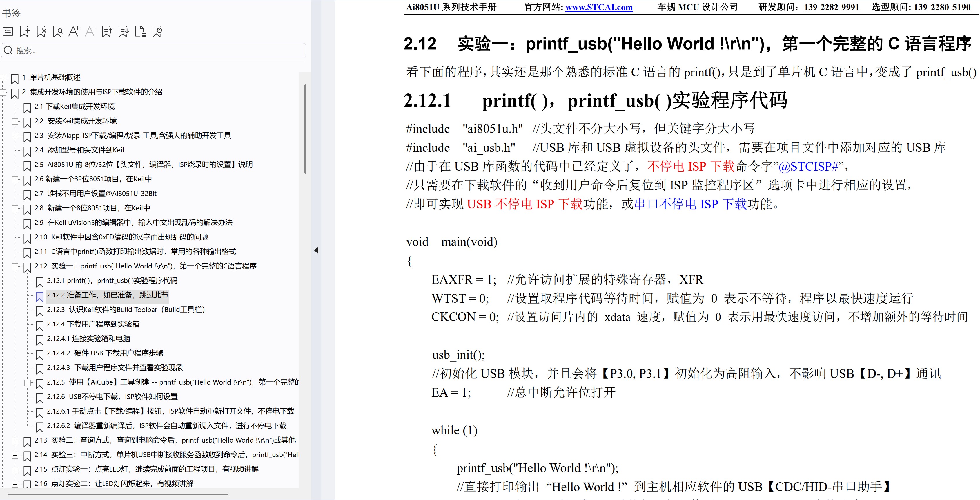Expand bookmark 2.13 实验二 查询方式
This screenshot has height=500, width=980.
click(x=15, y=441)
